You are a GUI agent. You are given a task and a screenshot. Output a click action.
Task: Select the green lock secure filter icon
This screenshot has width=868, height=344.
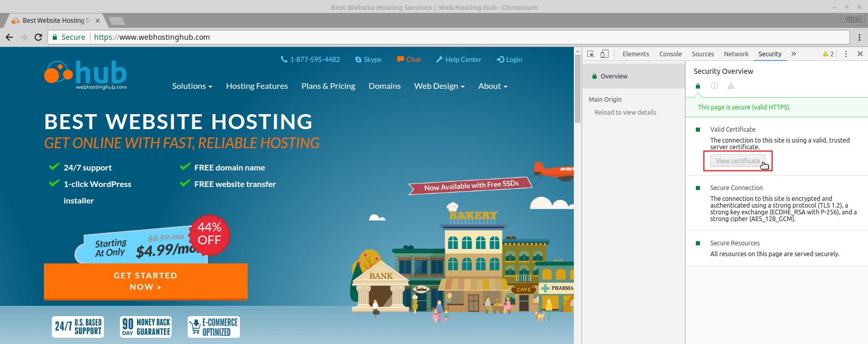(698, 86)
